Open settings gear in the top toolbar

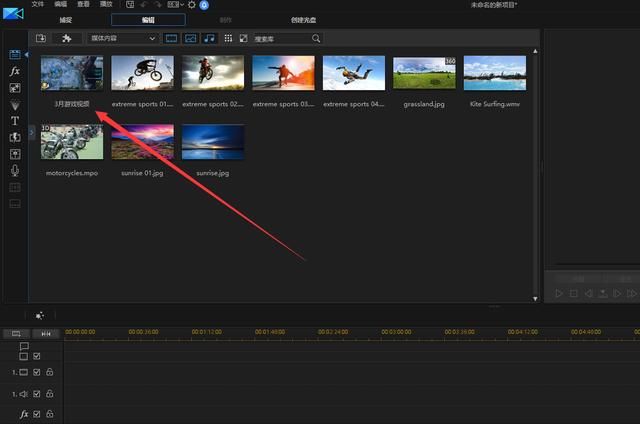(x=191, y=5)
